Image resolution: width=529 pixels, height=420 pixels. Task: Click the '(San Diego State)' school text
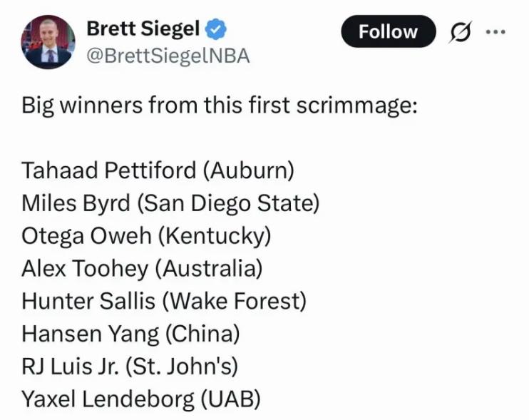coord(228,203)
